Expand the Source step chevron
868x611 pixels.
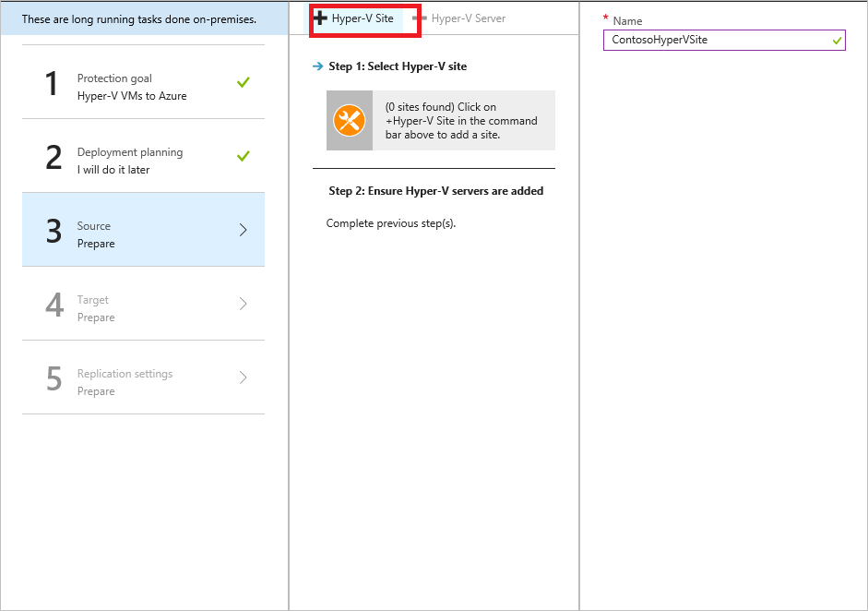coord(243,230)
